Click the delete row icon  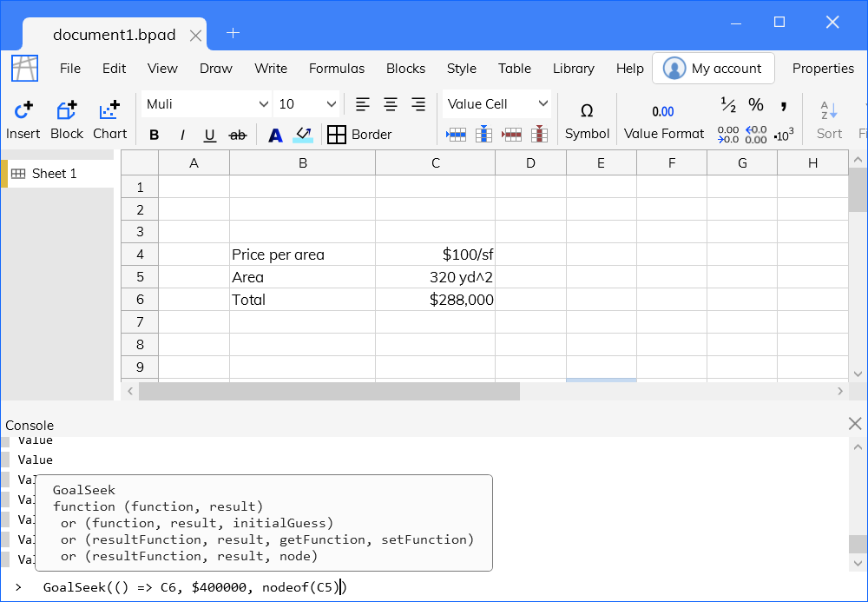[x=511, y=135]
